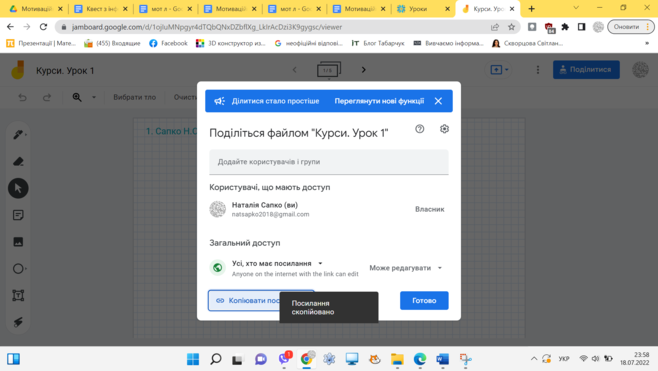The image size is (658, 371).
Task: Open File Explorer from taskbar
Action: (397, 359)
